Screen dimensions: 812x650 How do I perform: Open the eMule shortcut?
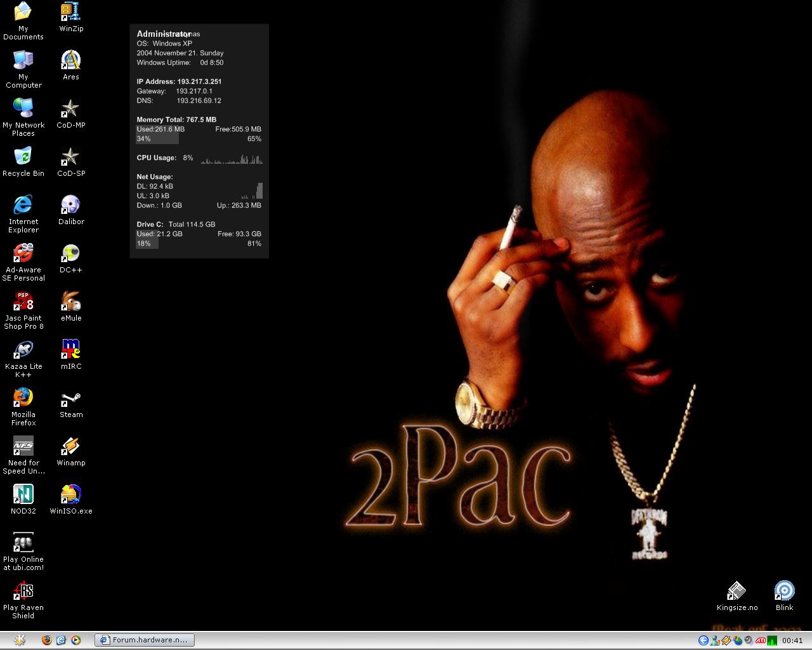point(71,306)
